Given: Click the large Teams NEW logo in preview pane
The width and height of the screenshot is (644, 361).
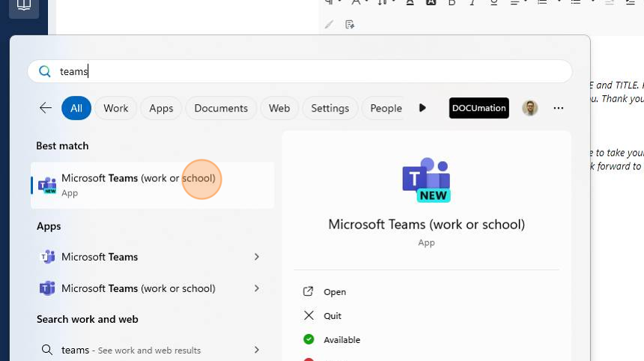Looking at the screenshot, I should pos(426,180).
